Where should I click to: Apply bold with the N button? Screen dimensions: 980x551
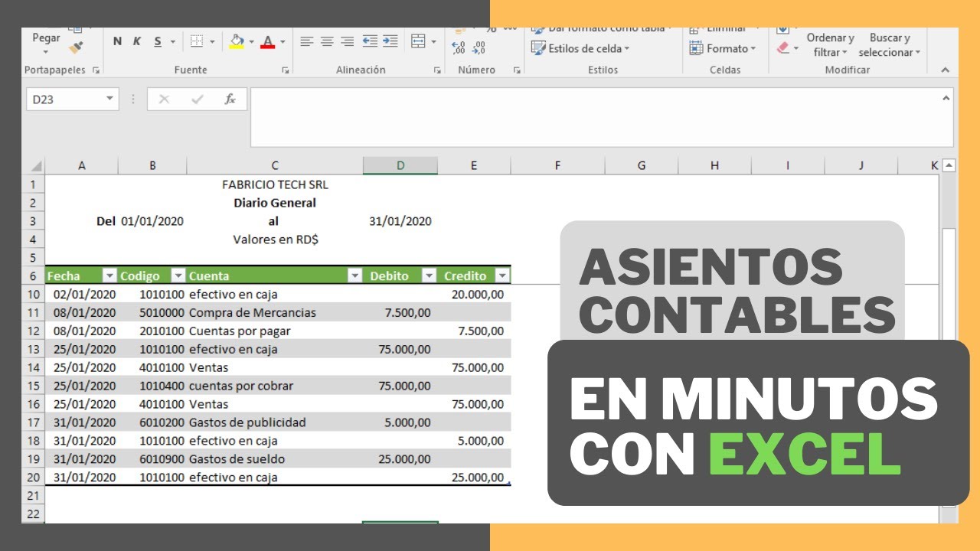click(117, 41)
